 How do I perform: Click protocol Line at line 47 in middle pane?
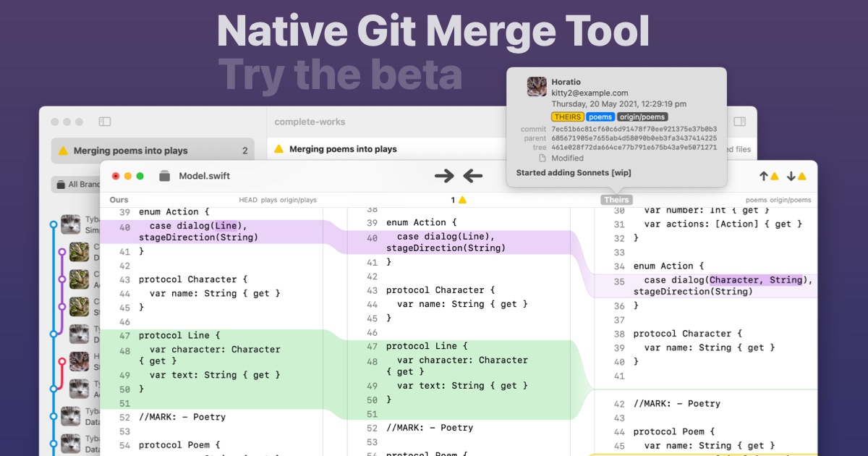[x=427, y=346]
